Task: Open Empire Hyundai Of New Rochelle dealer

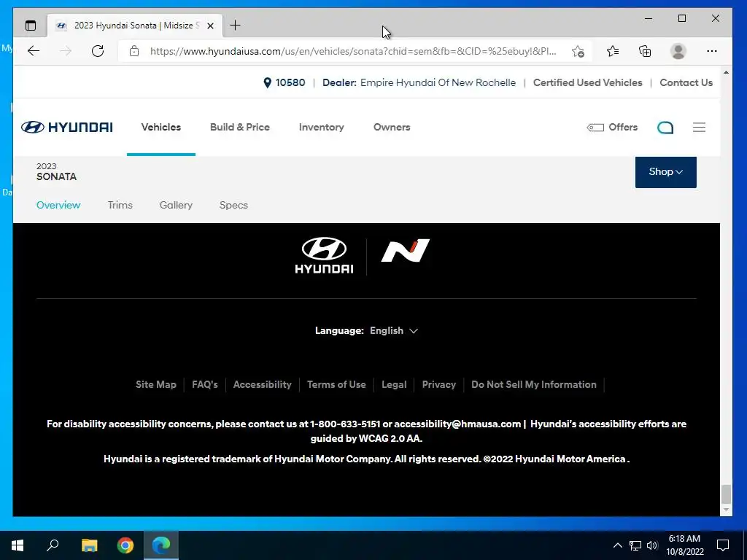Action: pyautogui.click(x=438, y=82)
